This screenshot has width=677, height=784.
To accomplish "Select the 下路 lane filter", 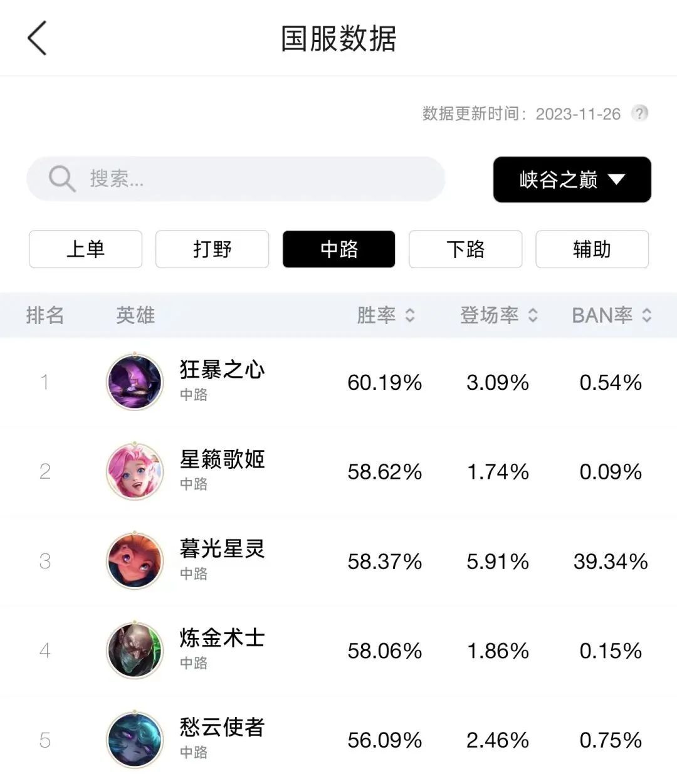I will click(466, 249).
